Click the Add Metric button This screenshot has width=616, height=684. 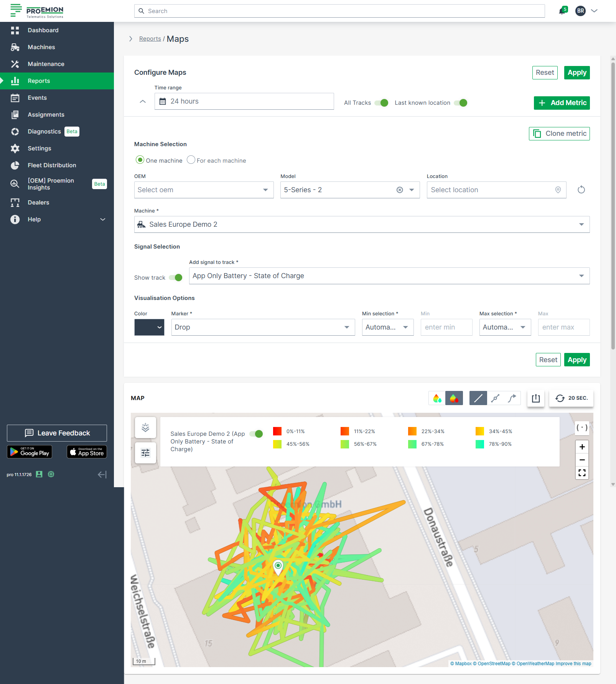point(562,103)
